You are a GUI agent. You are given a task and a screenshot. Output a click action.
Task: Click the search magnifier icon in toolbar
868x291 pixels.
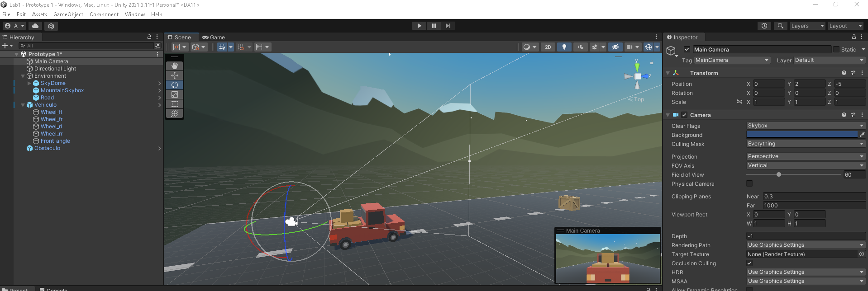(x=780, y=26)
